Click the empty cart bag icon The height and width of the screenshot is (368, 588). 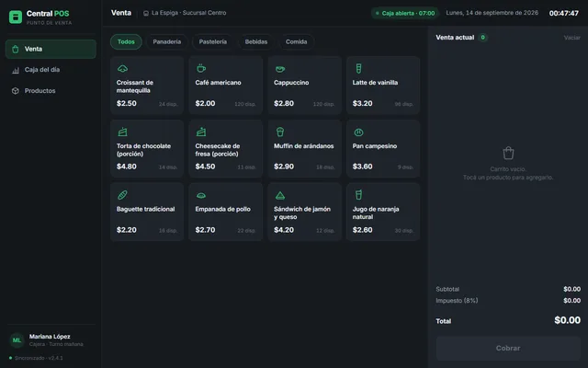(x=508, y=153)
